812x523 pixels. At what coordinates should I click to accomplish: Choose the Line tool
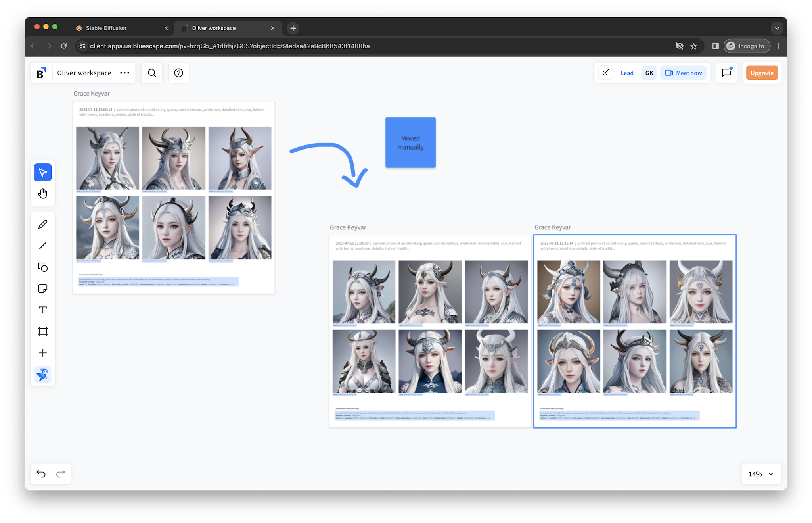[43, 246]
